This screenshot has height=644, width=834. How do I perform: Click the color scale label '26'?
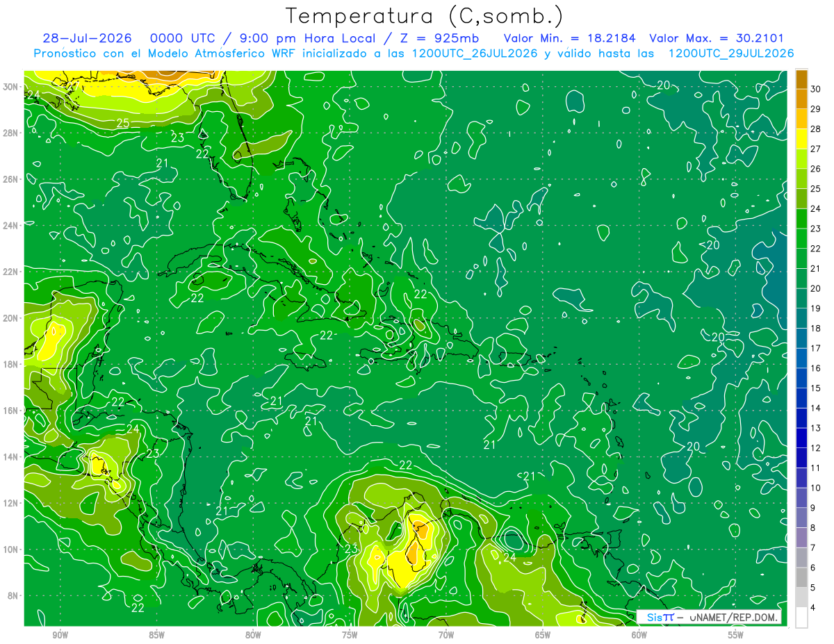point(815,169)
